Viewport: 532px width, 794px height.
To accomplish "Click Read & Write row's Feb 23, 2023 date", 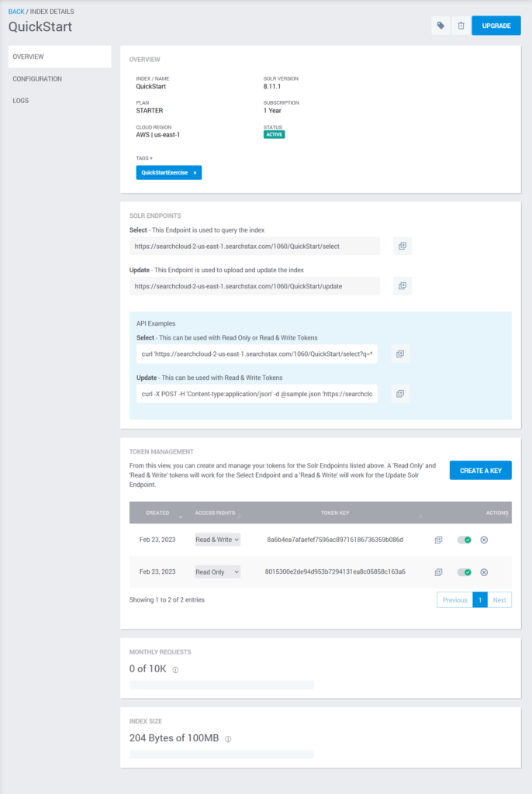I will pos(157,540).
